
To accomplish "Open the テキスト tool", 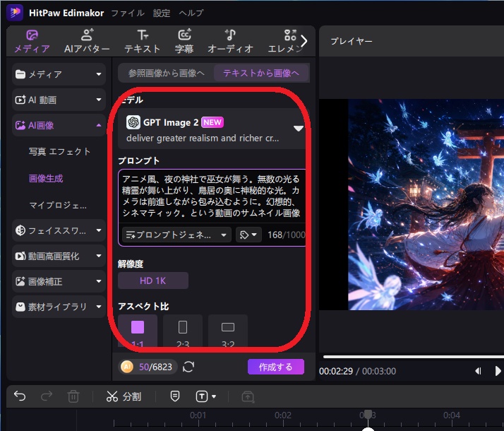I will (x=142, y=42).
